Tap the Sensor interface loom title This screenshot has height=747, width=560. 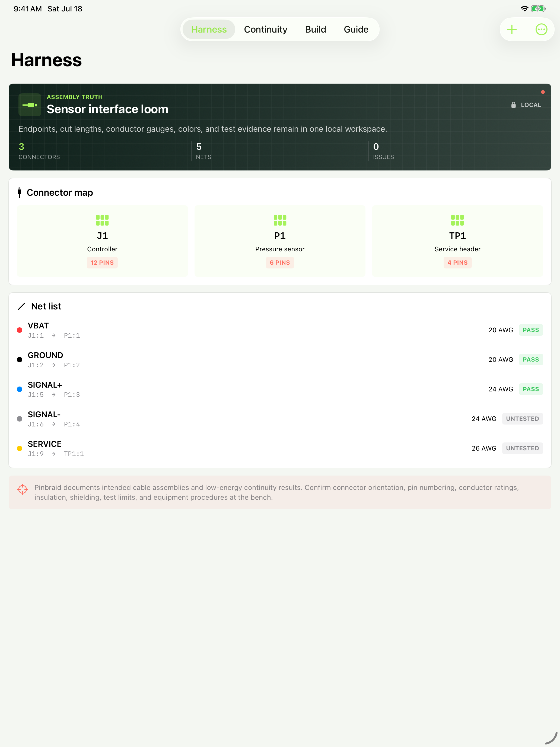click(107, 109)
